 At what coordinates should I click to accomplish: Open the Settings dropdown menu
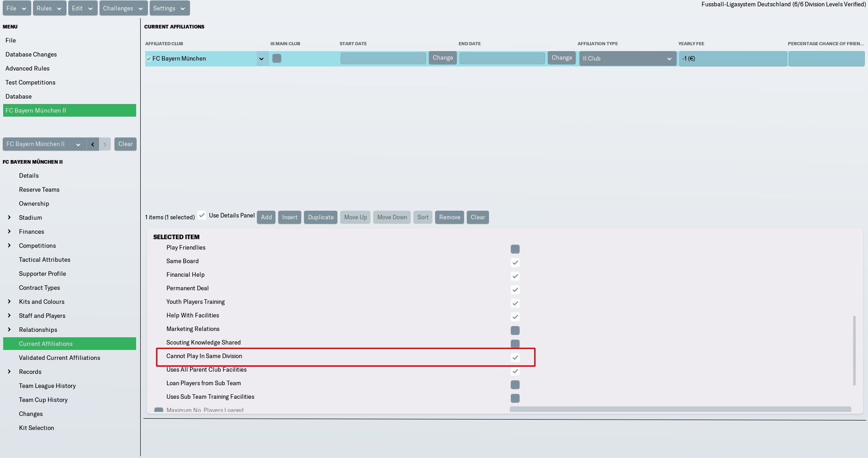(170, 8)
